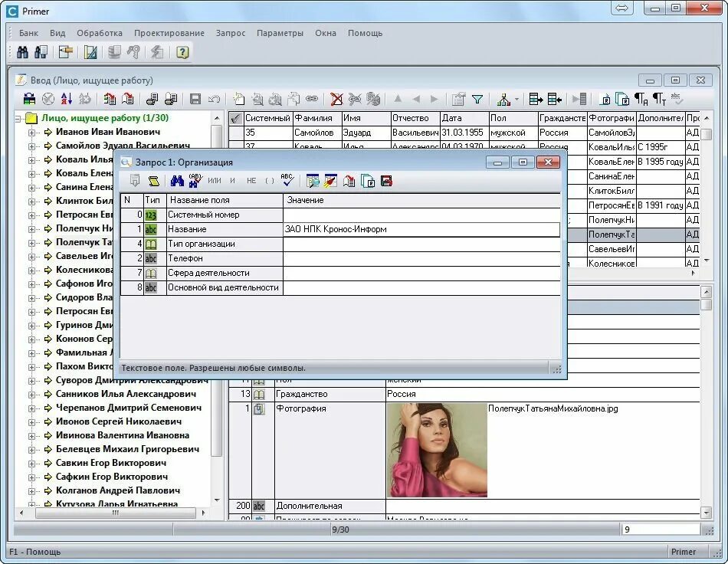
Task: Click the Дата column header
Action: click(464, 118)
